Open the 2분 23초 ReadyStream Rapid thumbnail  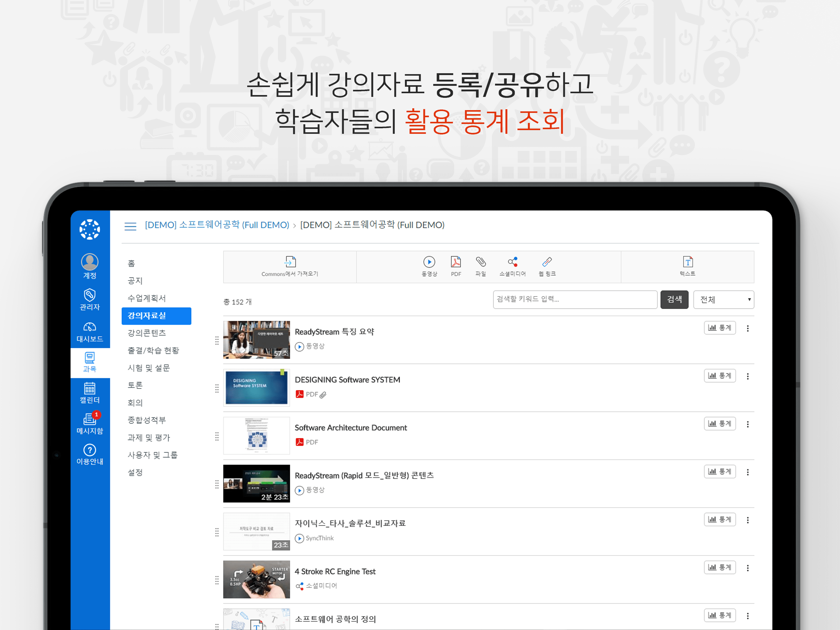(x=256, y=483)
